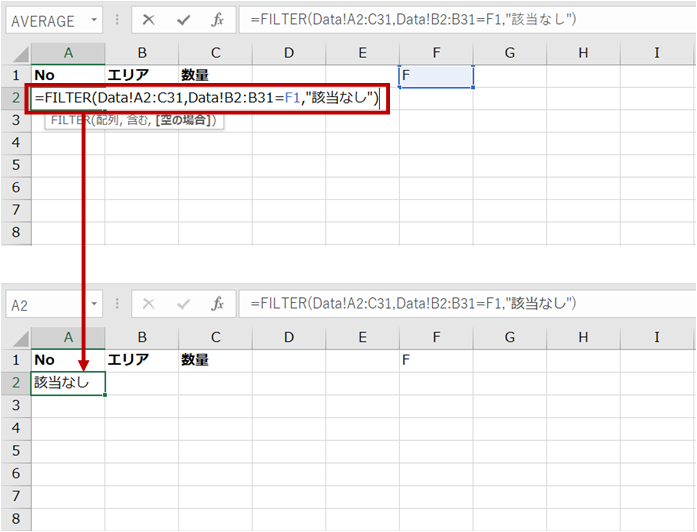This screenshot has width=697, height=532.
Task: Select the highlighted F1 cell with blue border
Action: point(436,76)
